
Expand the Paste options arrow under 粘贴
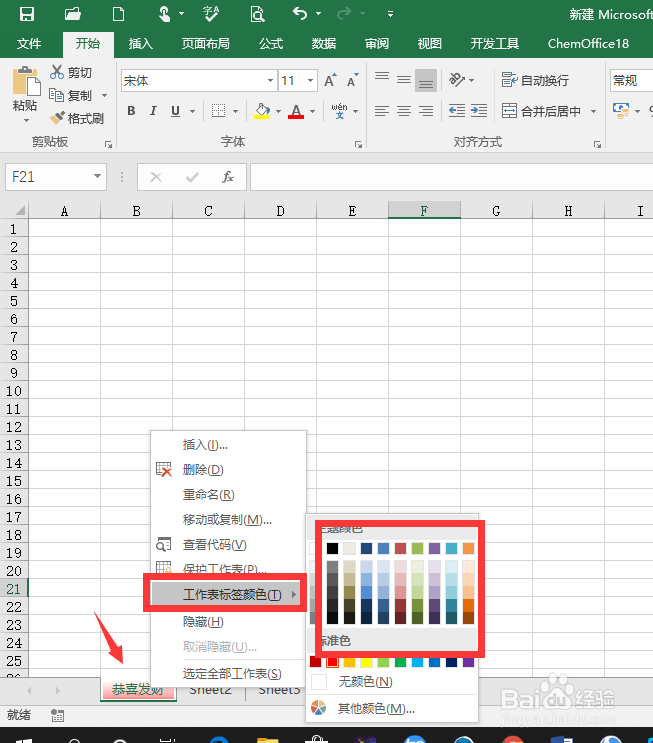(x=27, y=120)
